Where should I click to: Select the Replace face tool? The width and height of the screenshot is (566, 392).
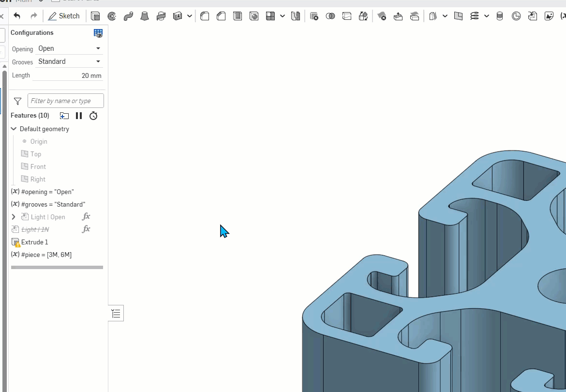pyautogui.click(x=415, y=16)
